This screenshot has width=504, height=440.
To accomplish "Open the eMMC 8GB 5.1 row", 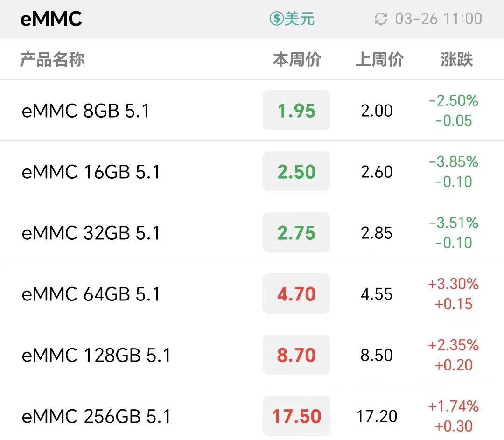I will coord(252,110).
